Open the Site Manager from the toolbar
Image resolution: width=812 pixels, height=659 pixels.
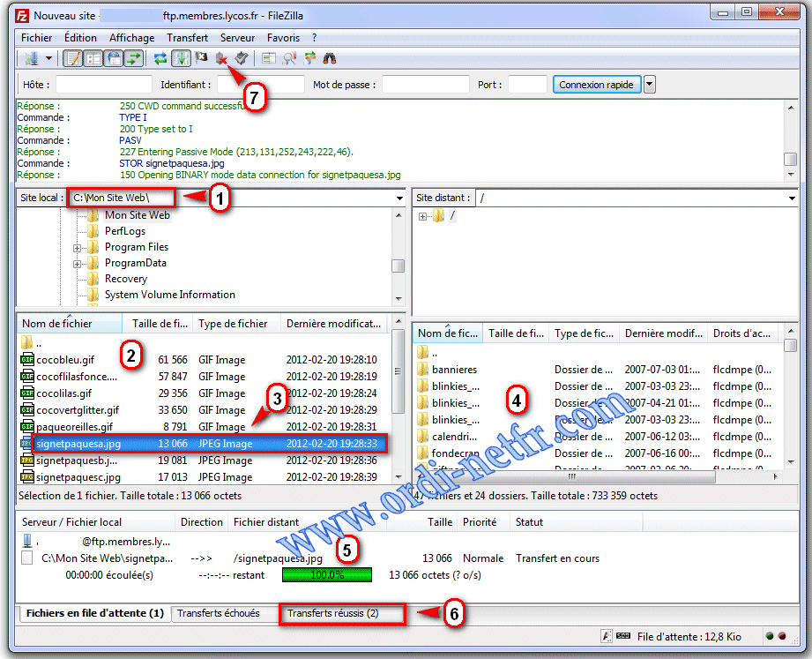(32, 58)
